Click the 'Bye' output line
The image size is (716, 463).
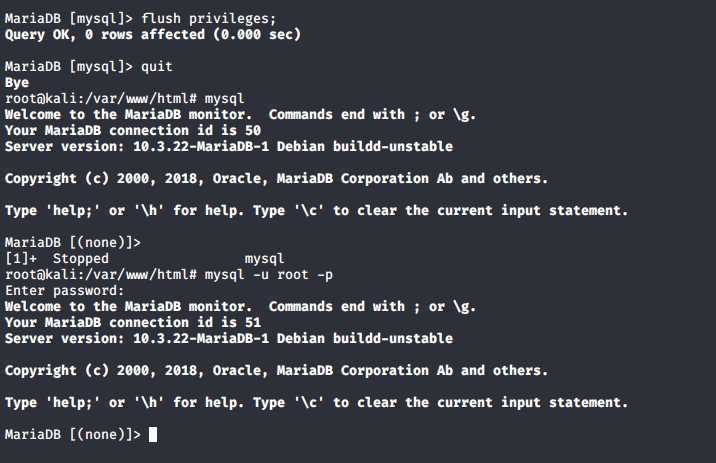click(x=17, y=83)
